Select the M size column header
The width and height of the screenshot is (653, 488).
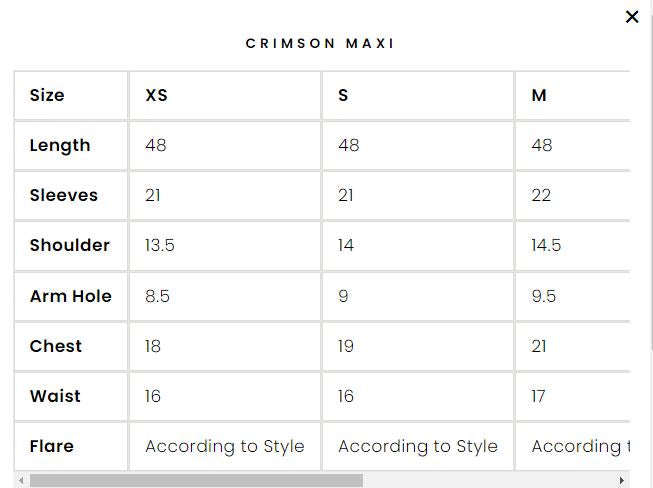click(539, 96)
